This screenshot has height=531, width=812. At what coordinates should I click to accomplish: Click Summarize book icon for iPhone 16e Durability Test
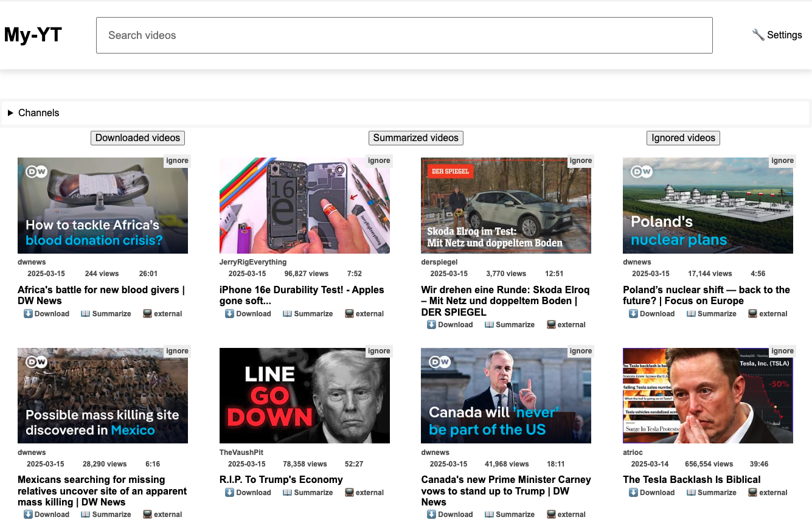pos(287,314)
